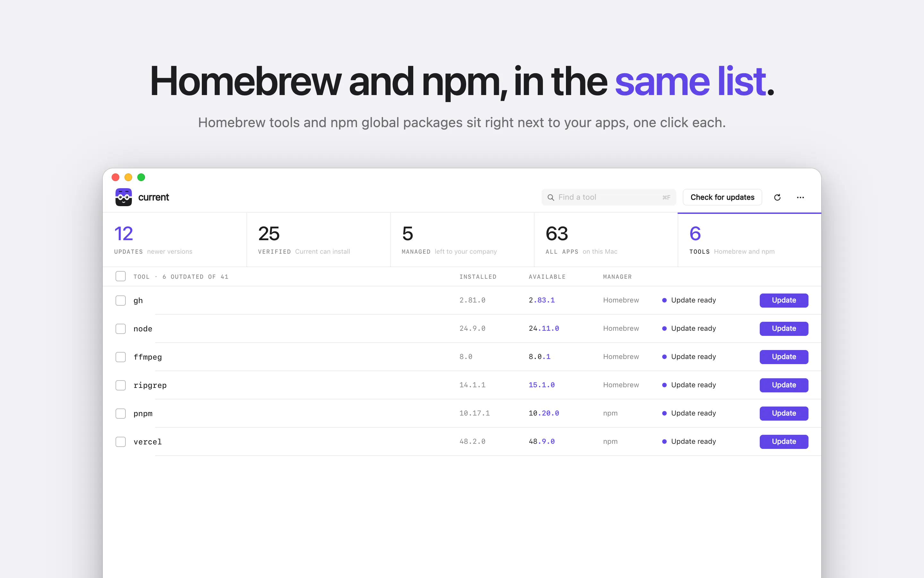Viewport: 924px width, 578px height.
Task: Click the npm manager label for pnpm
Action: coord(610,414)
